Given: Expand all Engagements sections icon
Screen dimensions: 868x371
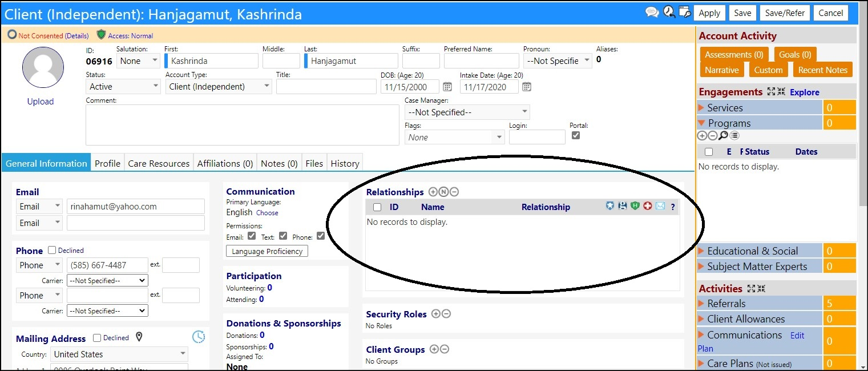Looking at the screenshot, I should pyautogui.click(x=772, y=92).
